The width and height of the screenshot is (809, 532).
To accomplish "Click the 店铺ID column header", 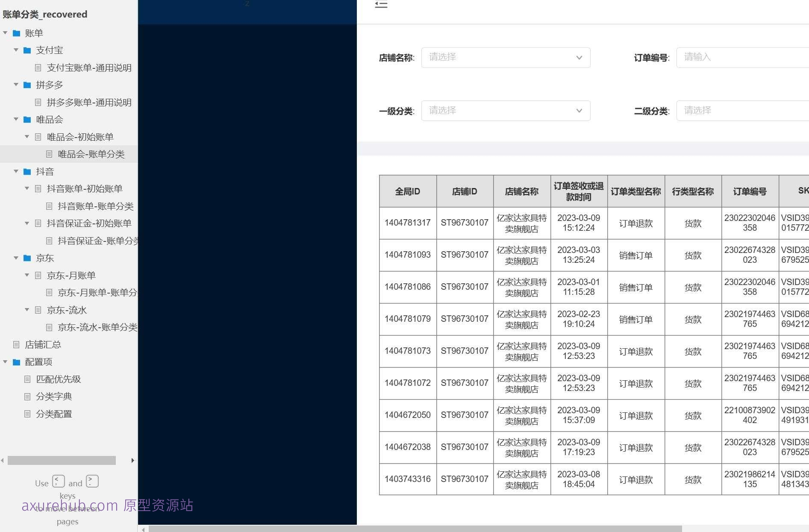I will pos(465,191).
